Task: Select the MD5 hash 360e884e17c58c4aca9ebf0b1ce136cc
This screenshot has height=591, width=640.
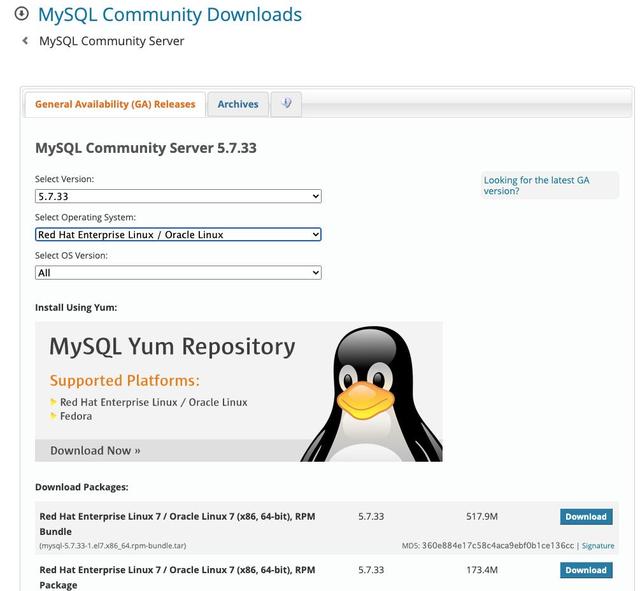Action: click(498, 546)
